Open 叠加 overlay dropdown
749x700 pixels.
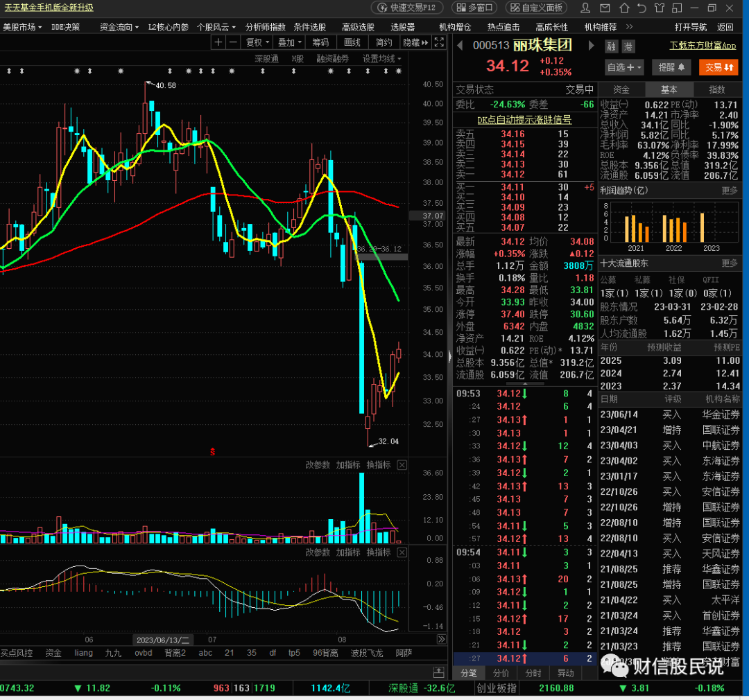289,42
